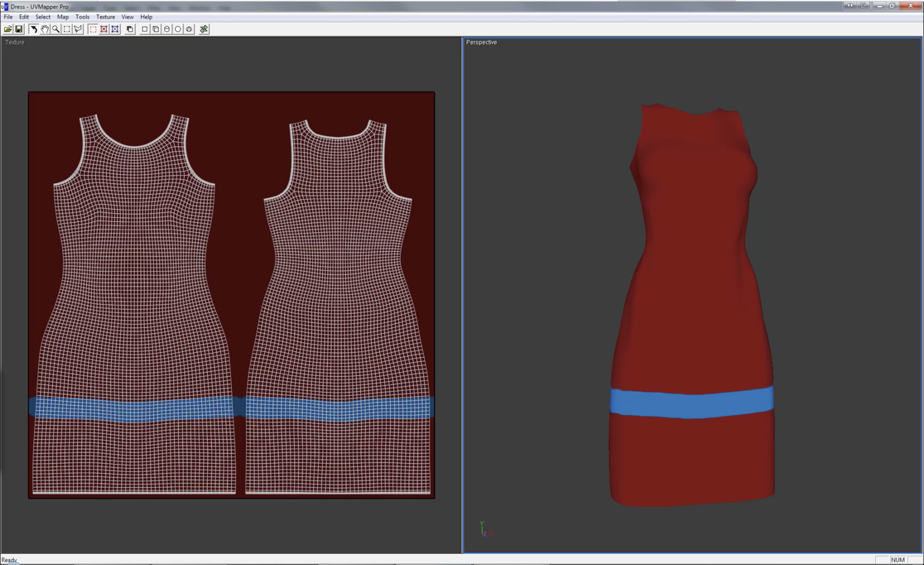
Task: Apply planar mapping mode
Action: point(144,29)
